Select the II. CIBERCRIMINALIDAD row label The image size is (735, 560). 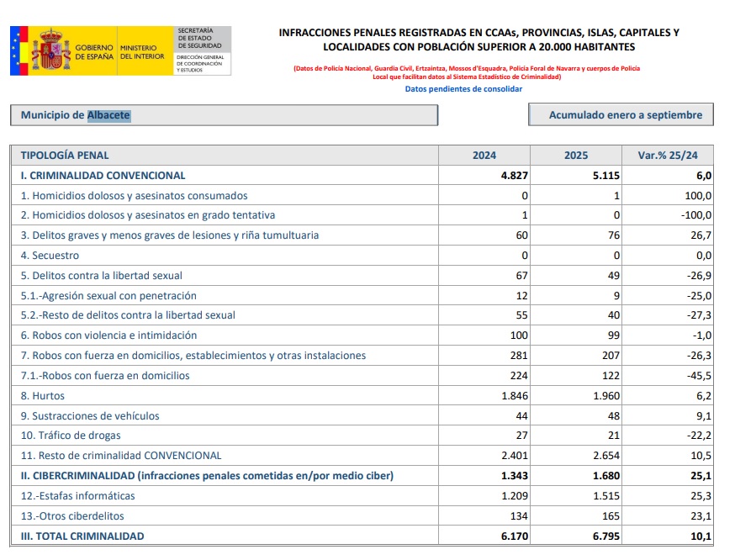pyautogui.click(x=207, y=476)
